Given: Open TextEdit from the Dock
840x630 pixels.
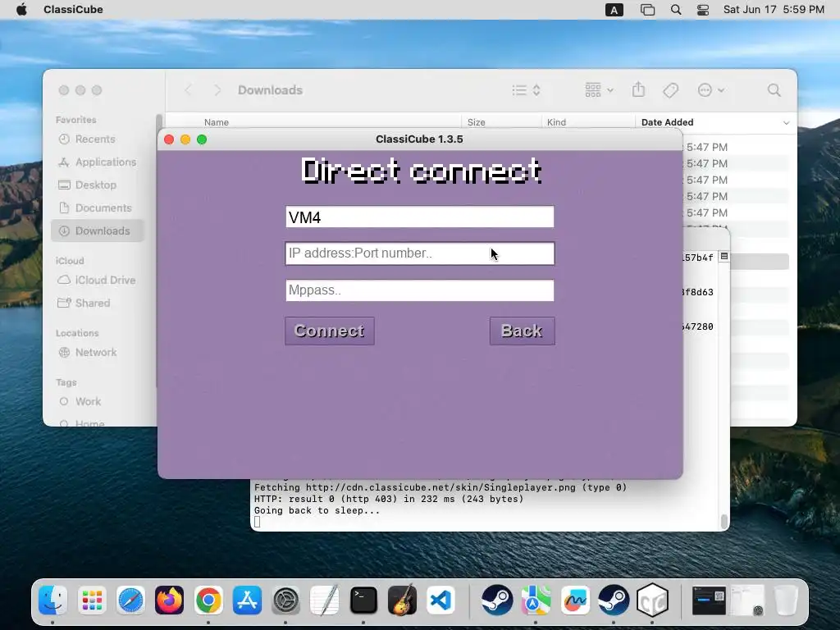Looking at the screenshot, I should 325,600.
